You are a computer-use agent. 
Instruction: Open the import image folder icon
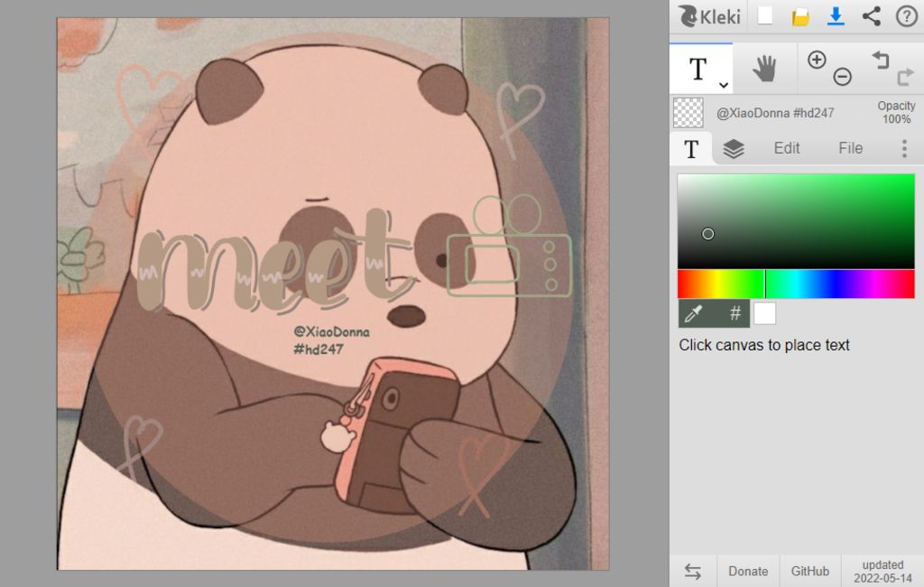800,16
